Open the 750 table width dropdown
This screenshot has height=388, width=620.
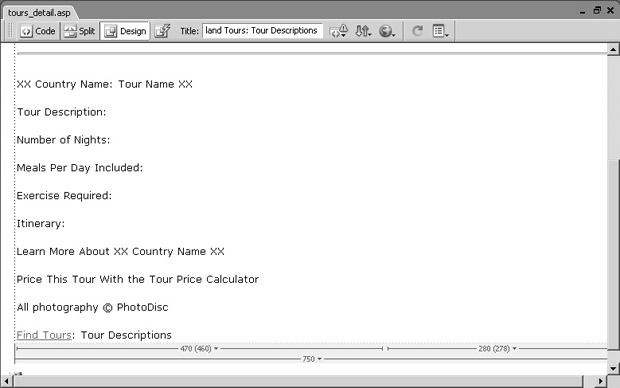pyautogui.click(x=312, y=359)
